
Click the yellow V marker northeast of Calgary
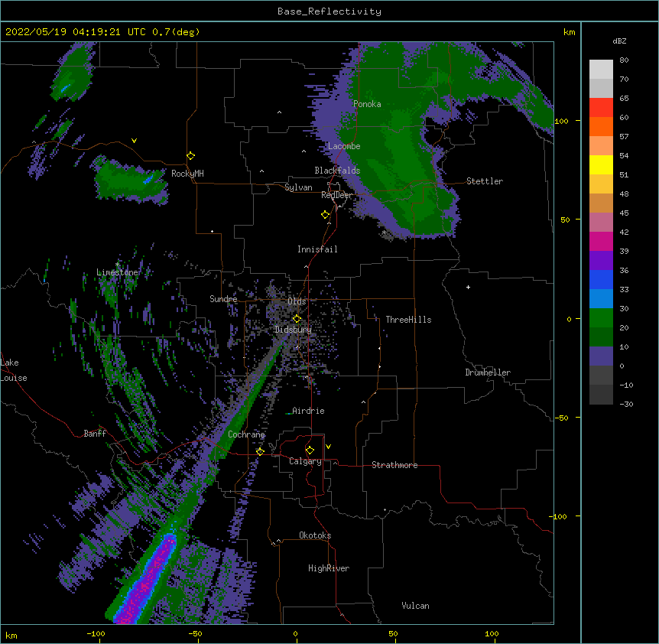pyautogui.click(x=328, y=447)
